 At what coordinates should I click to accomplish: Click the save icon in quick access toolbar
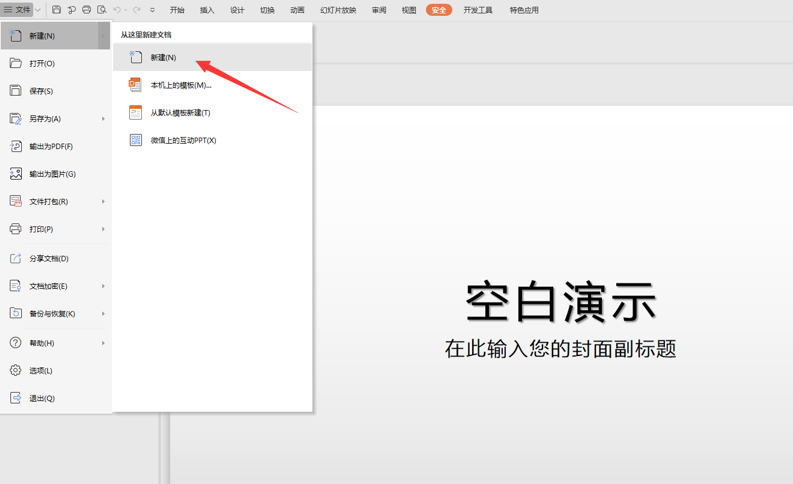tap(57, 10)
